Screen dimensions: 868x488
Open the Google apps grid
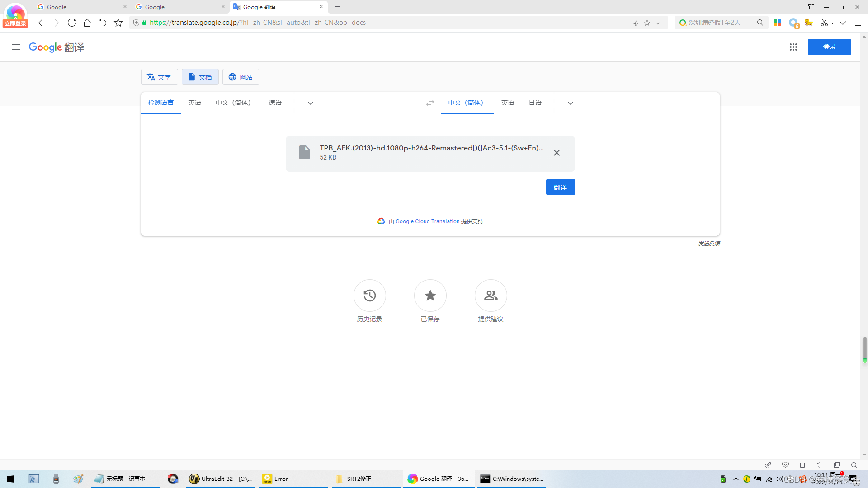793,47
